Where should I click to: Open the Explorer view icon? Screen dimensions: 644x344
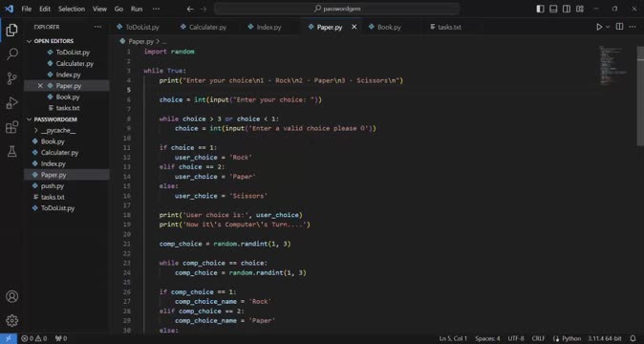tap(11, 30)
